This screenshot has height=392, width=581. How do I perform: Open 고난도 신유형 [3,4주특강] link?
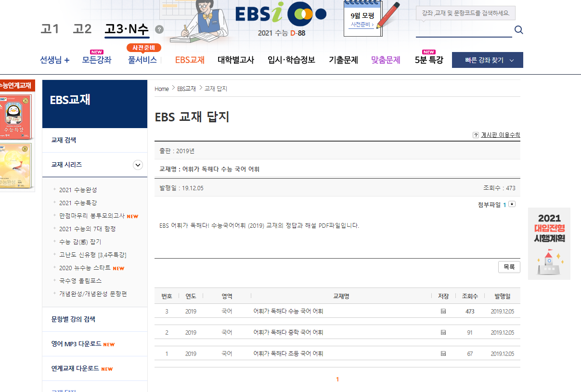(x=93, y=255)
